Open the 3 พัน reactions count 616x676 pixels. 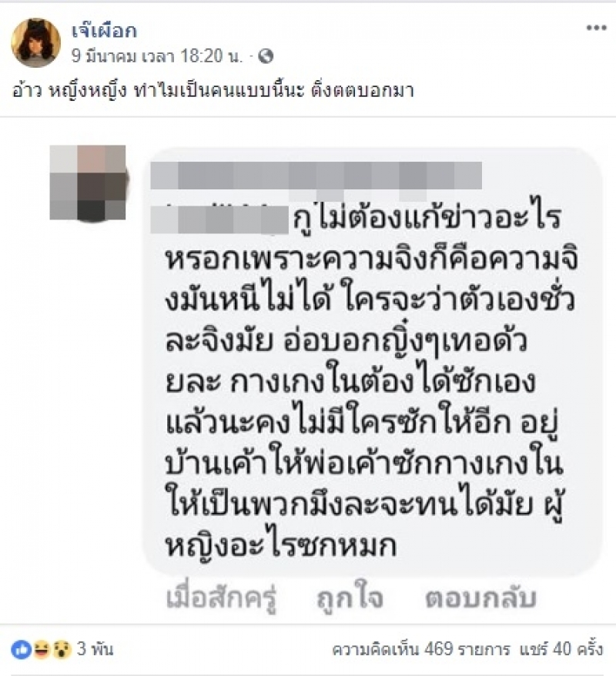point(95,649)
